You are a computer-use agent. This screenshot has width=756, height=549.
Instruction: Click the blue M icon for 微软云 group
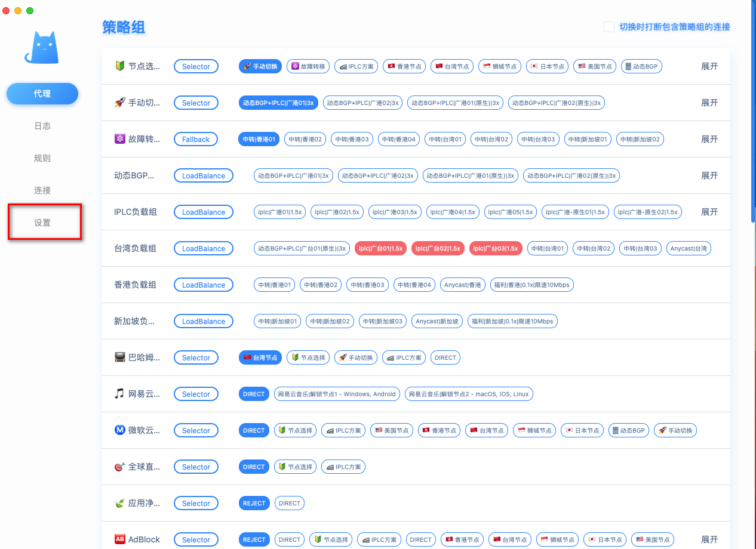pos(119,430)
